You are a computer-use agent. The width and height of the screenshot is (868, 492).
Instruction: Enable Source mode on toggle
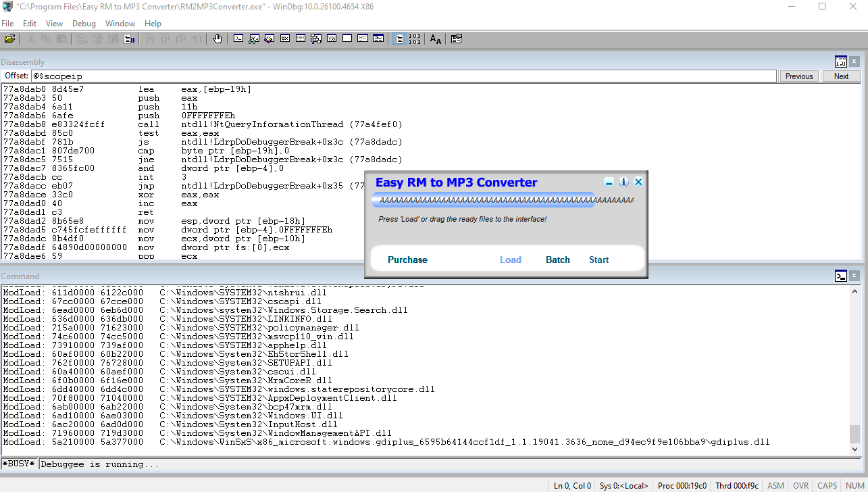399,39
